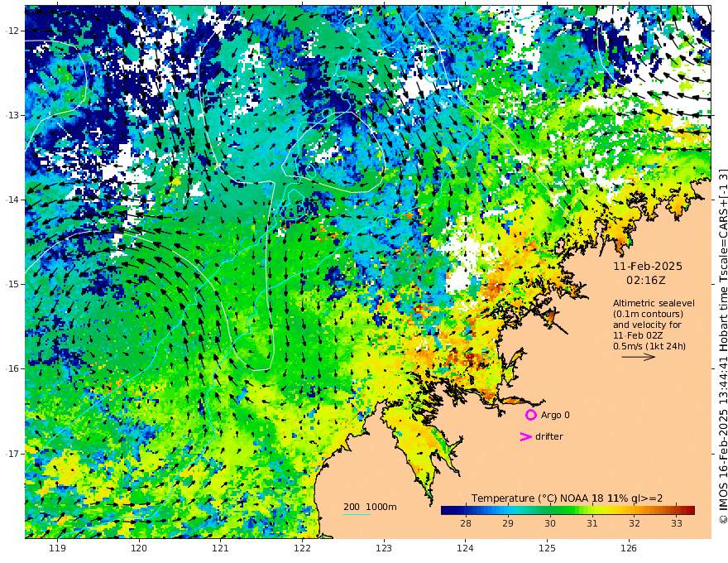Image resolution: width=728 pixels, height=563 pixels.
Task: Click the '30' colorbar tick label
Action: coord(550,523)
